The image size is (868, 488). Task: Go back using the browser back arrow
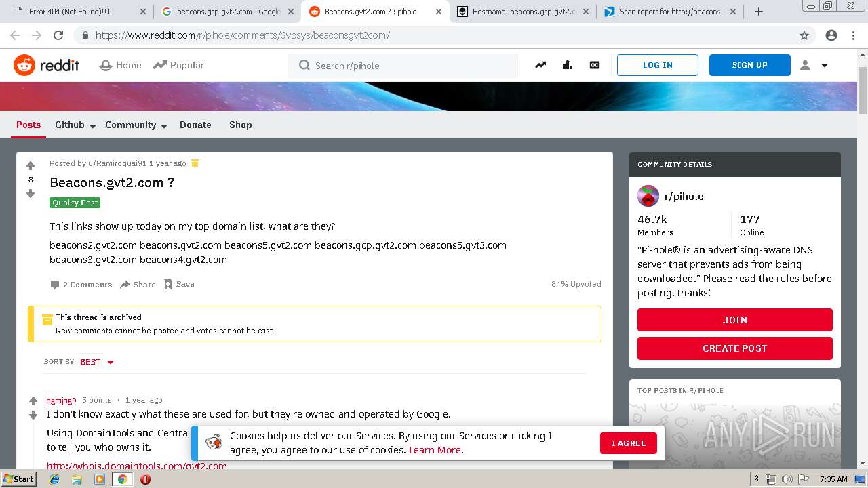pos(15,35)
